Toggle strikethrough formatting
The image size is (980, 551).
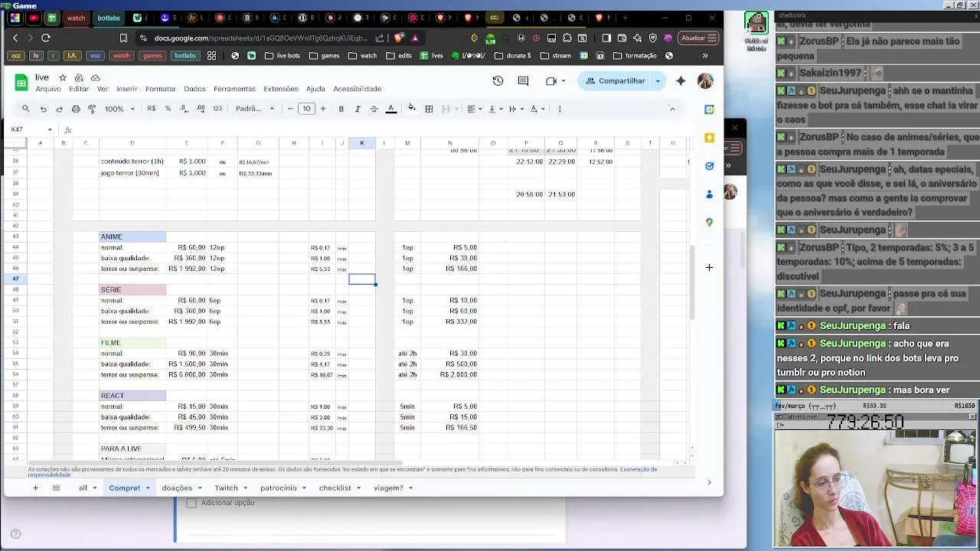(374, 109)
